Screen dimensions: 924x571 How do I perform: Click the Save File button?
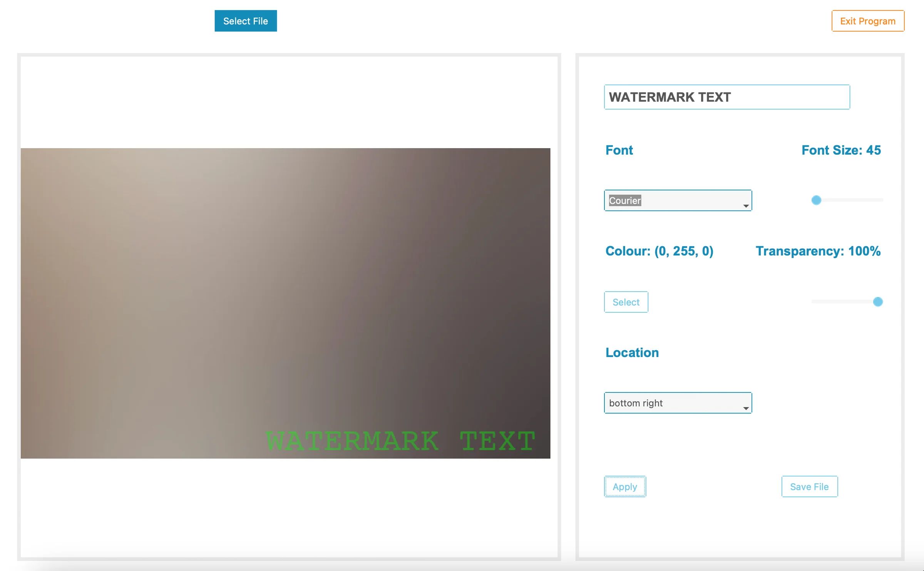809,487
